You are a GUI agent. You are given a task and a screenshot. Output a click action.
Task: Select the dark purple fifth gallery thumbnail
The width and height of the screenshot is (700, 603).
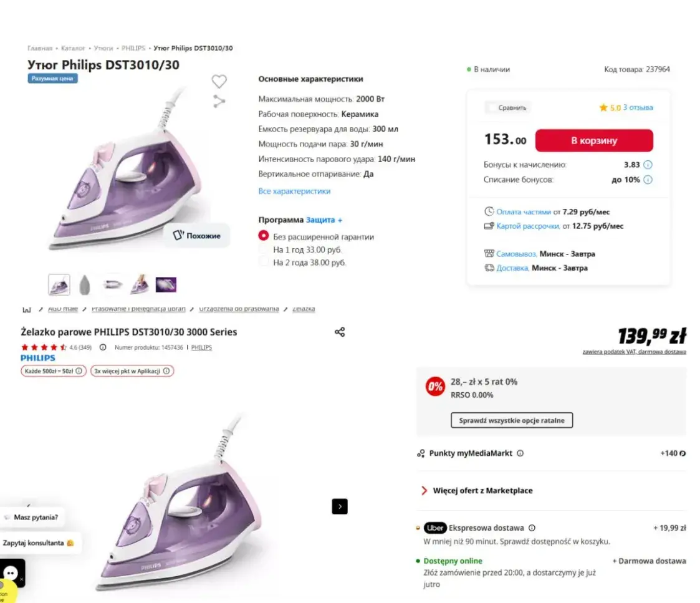tap(166, 285)
